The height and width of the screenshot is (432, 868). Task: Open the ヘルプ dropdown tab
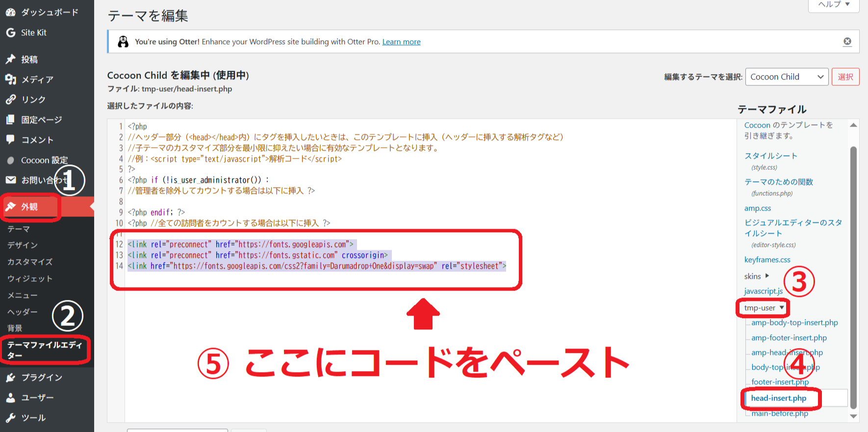(834, 4)
